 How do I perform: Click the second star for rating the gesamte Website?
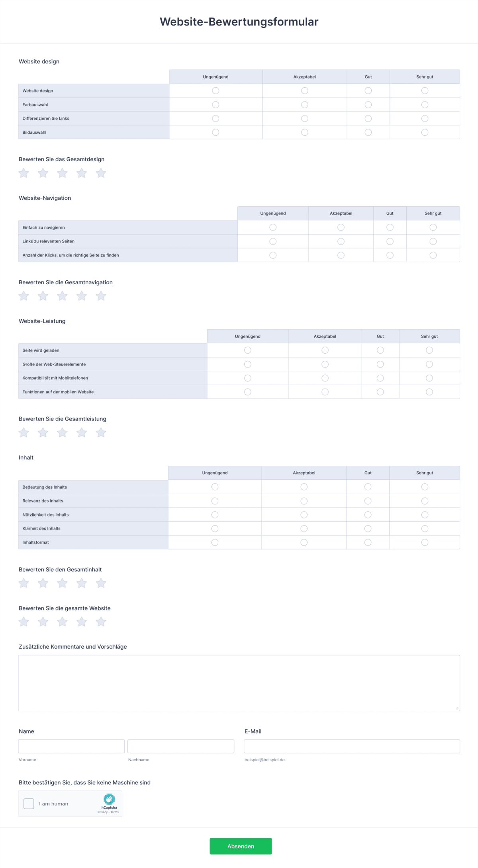43,622
